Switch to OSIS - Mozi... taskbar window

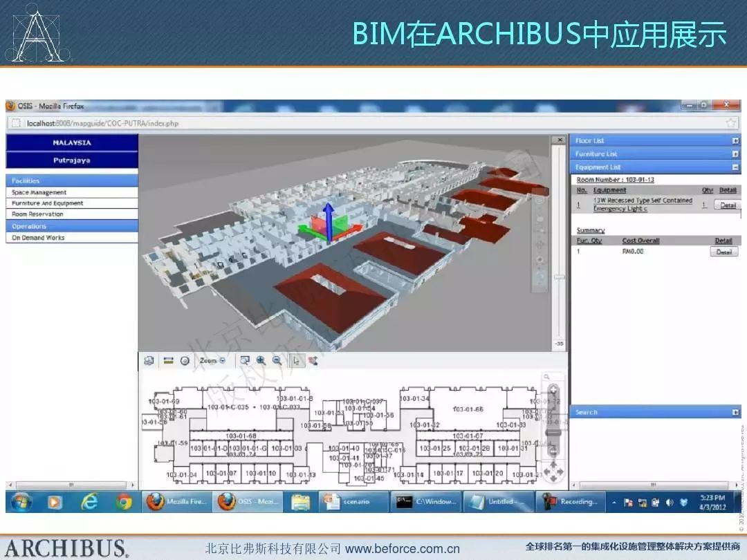click(x=248, y=502)
